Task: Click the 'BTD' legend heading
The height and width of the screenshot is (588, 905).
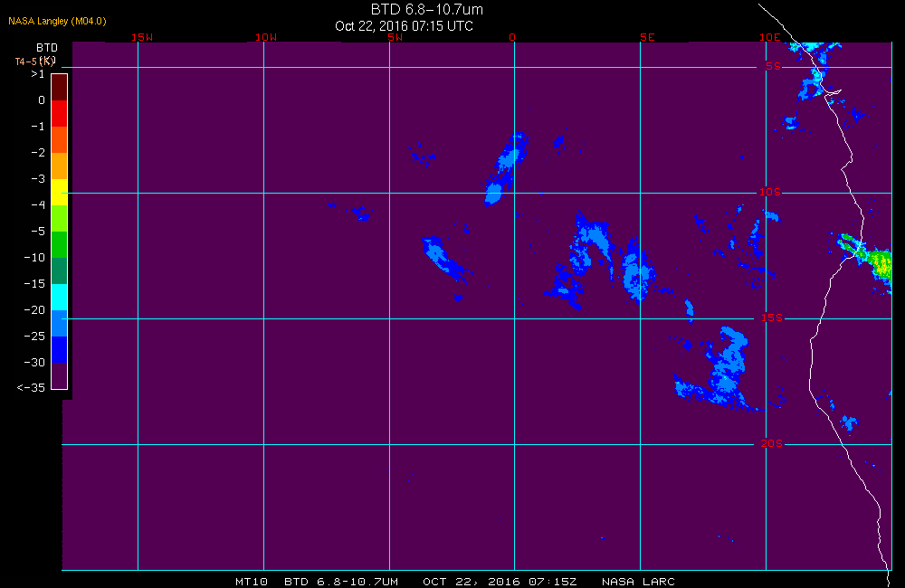Action: (x=47, y=48)
